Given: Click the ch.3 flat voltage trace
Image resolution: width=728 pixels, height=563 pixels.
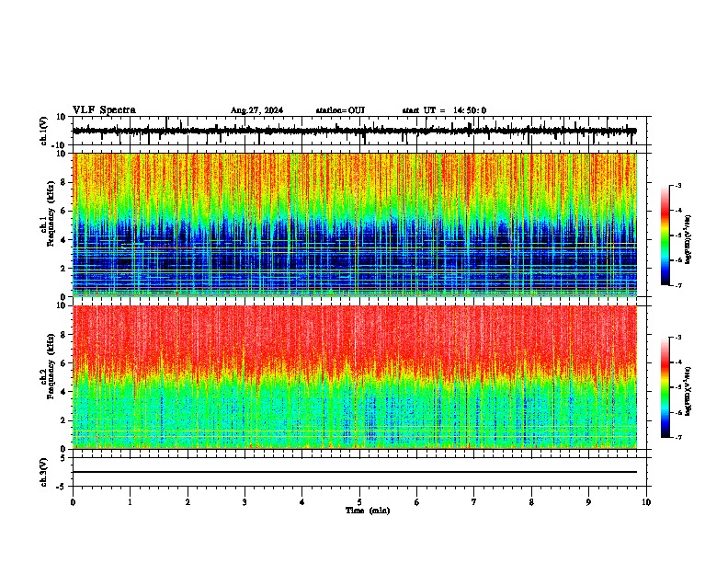Looking at the screenshot, I should pos(355,472).
